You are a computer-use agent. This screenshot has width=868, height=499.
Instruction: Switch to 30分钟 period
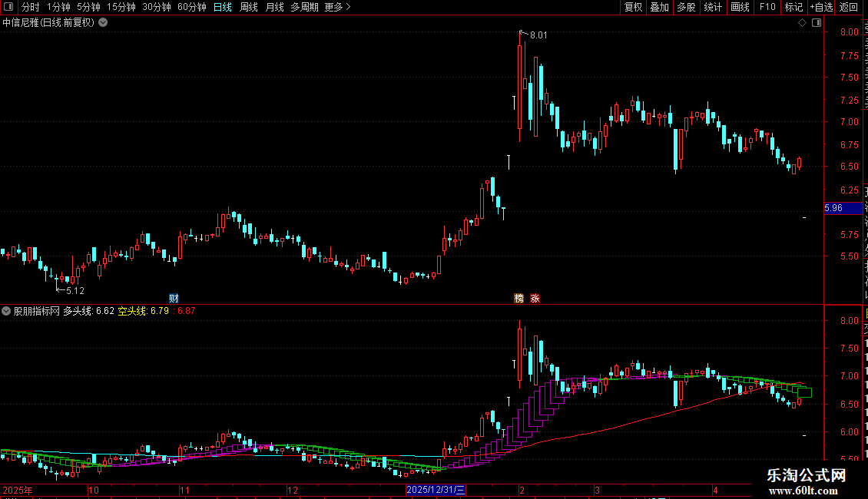tap(157, 7)
